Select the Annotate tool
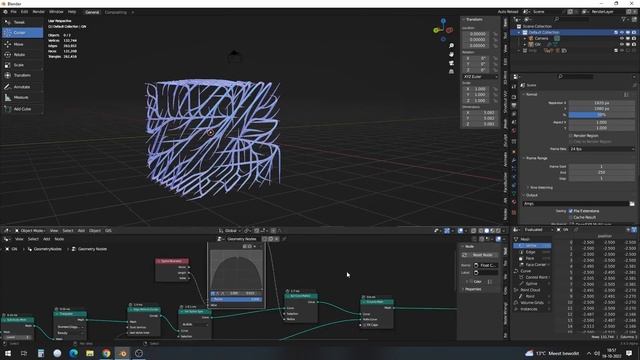The width and height of the screenshot is (640, 360). click(22, 87)
